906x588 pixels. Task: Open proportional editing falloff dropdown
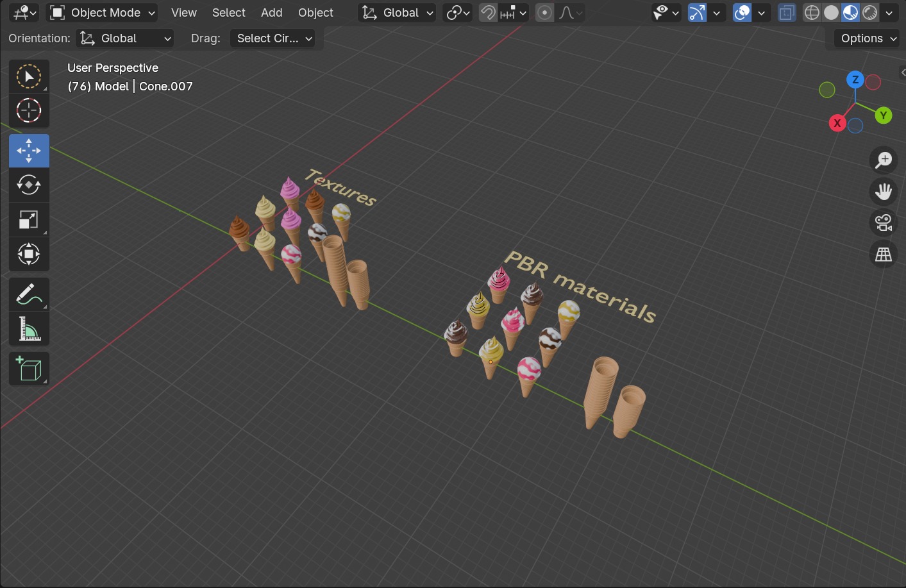point(570,13)
